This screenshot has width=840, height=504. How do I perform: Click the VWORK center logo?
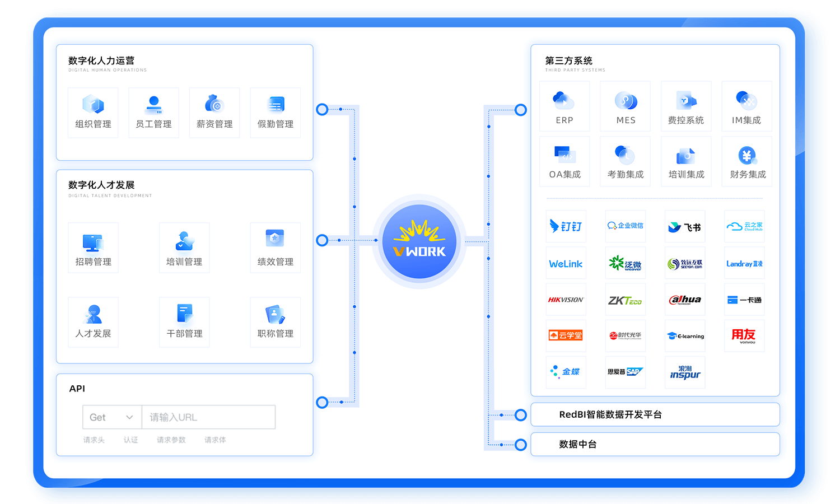(x=419, y=241)
